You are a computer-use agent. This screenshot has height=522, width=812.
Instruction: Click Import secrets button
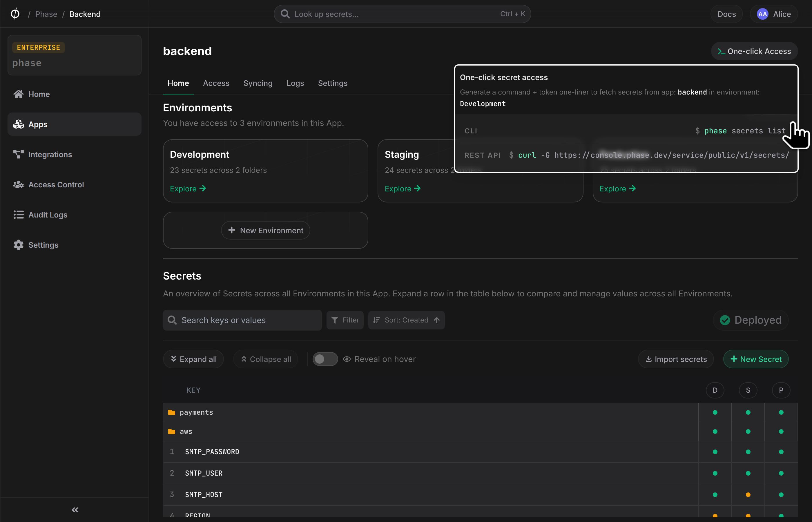click(676, 359)
